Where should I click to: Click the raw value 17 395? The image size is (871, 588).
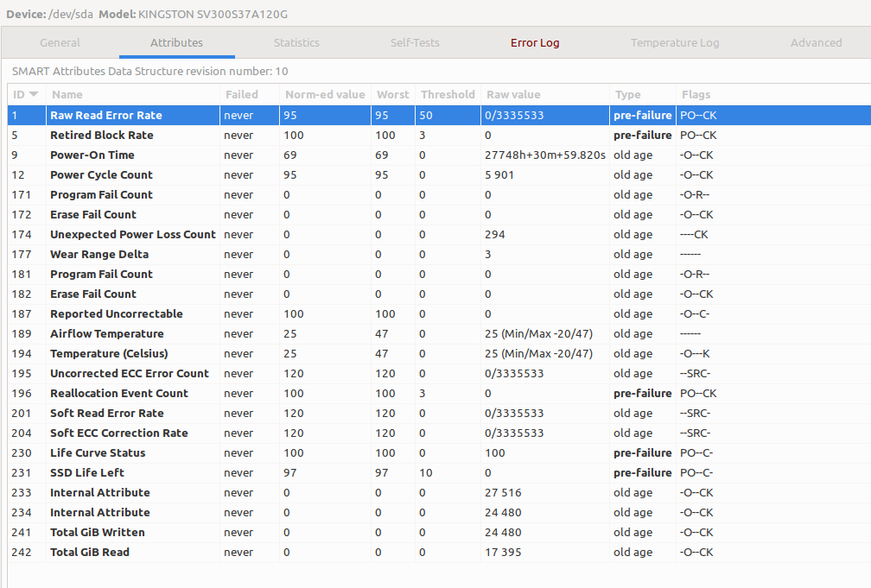coord(503,552)
